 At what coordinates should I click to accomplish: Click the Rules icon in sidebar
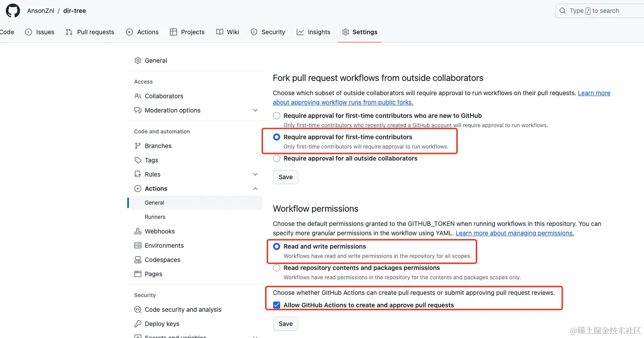(x=138, y=174)
